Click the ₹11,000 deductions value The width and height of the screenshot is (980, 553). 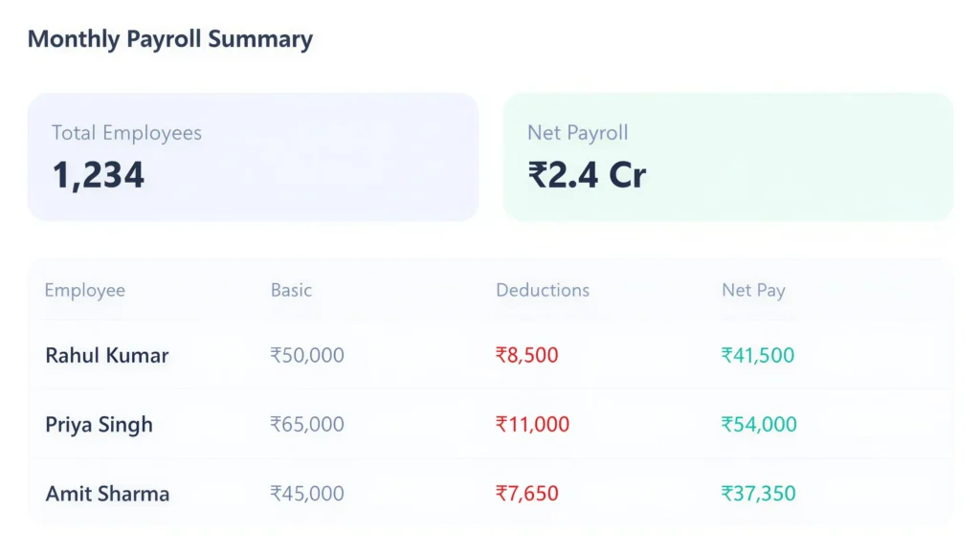coord(532,424)
